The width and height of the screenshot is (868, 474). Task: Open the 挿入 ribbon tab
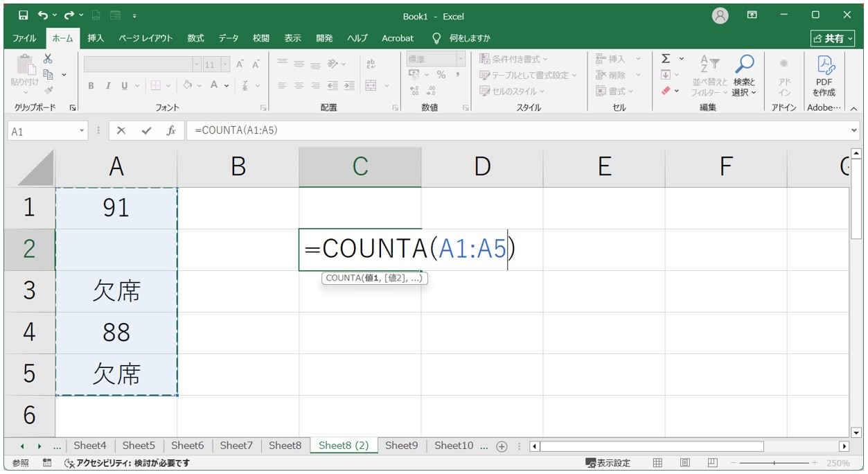pos(96,38)
